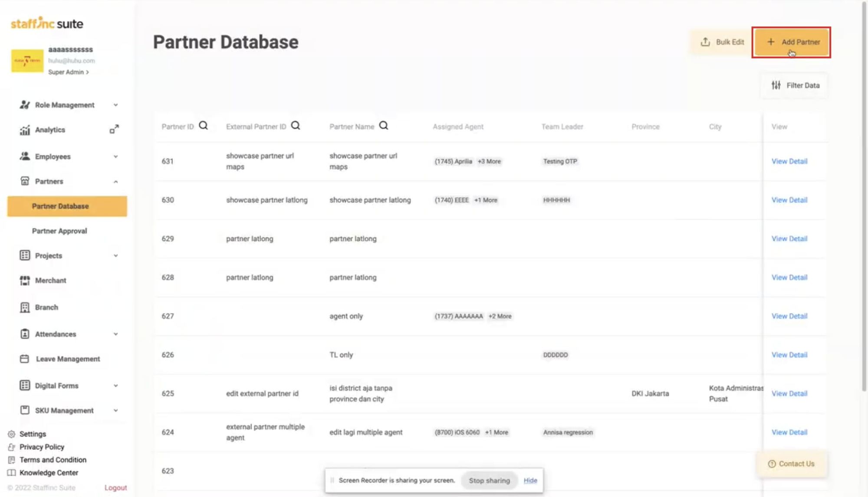Click the Leave Management calendar icon
The image size is (868, 497).
coord(25,359)
